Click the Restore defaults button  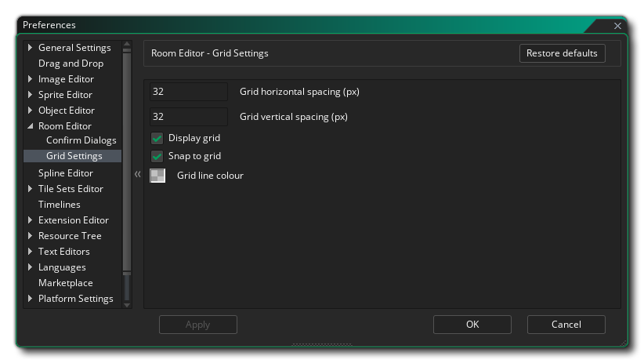[563, 53]
